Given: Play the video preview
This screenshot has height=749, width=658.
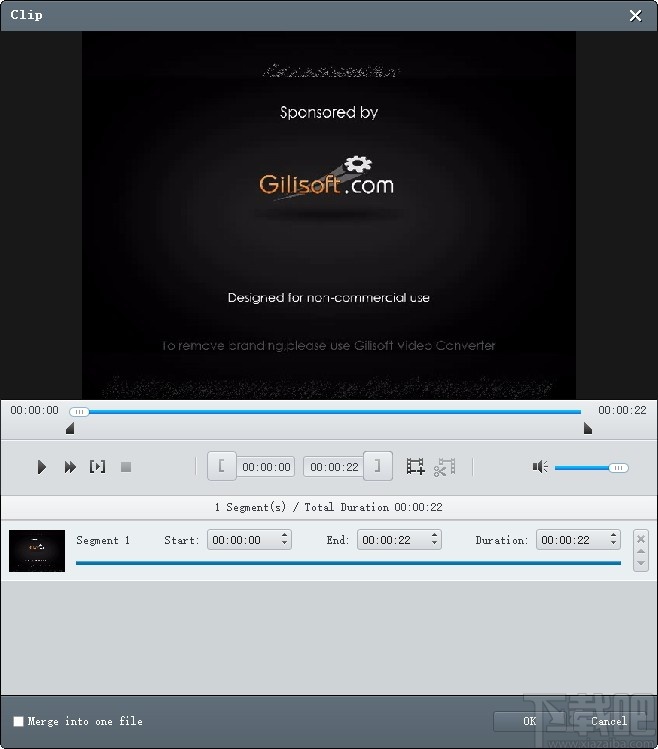Looking at the screenshot, I should tap(42, 467).
